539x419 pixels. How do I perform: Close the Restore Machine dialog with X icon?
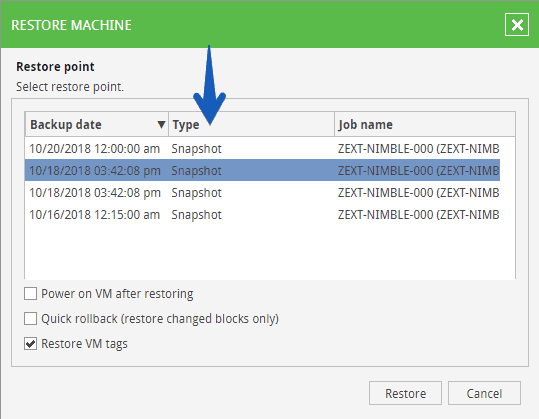point(517,25)
